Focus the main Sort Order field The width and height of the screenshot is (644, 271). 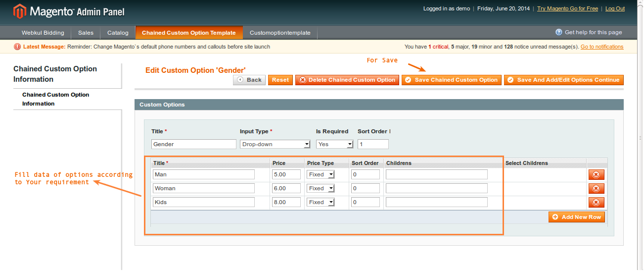373,144
